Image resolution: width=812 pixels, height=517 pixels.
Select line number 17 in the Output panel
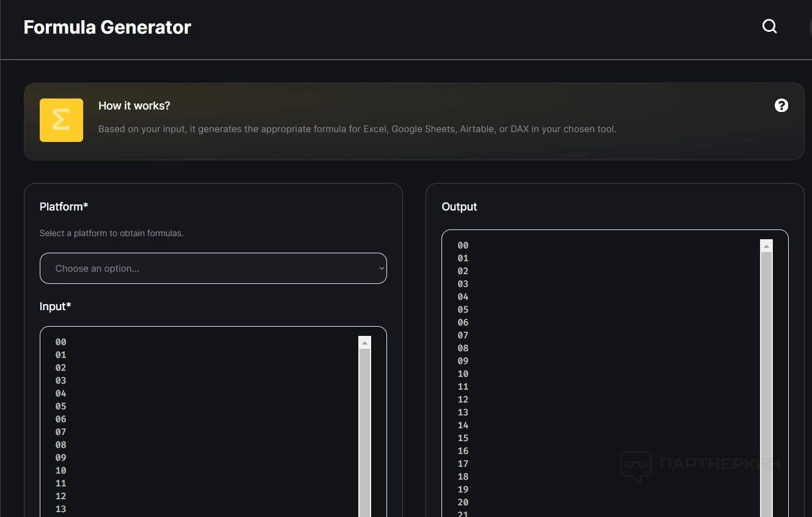point(463,464)
